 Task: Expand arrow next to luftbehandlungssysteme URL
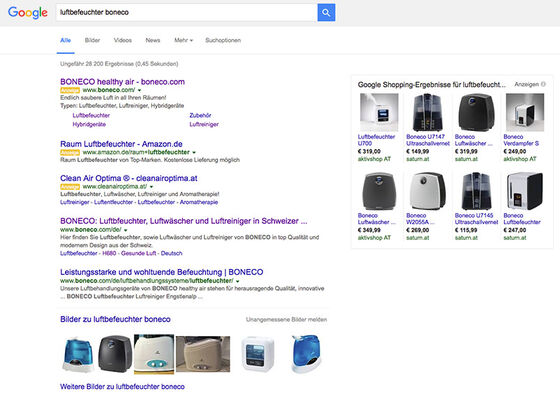(x=238, y=281)
